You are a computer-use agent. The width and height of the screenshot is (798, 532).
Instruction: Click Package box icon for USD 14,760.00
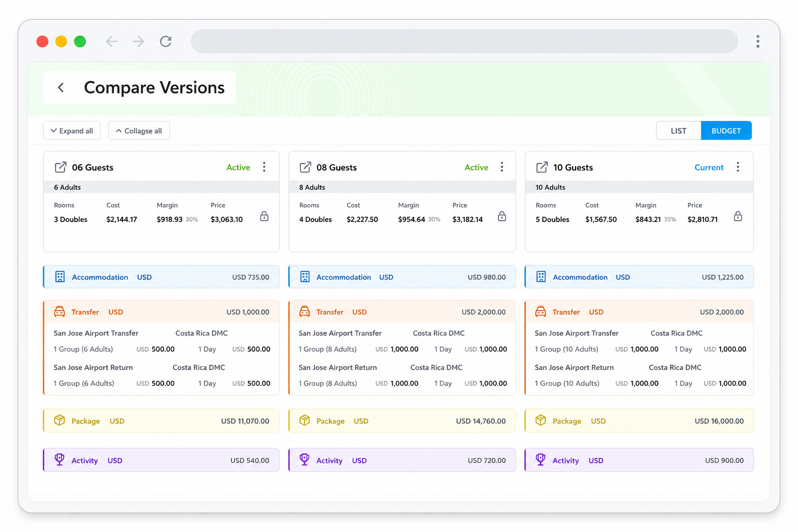304,420
